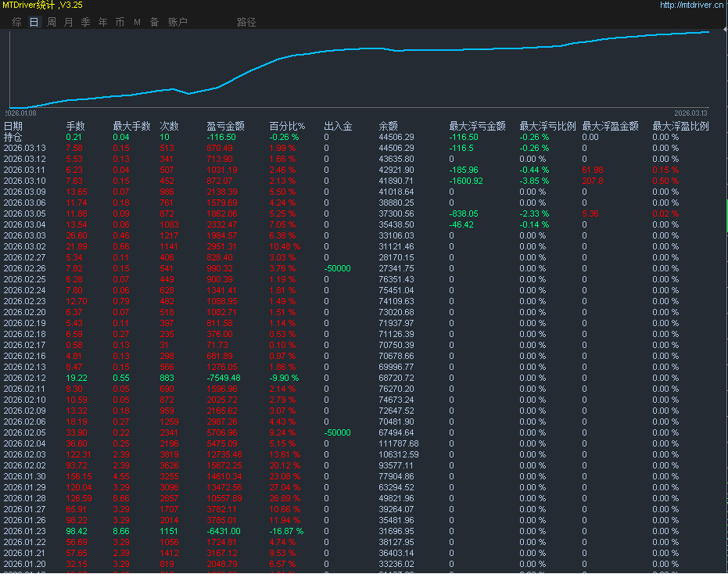Open the 季 quarterly statistics view
This screenshot has height=574, width=728.
pos(85,22)
